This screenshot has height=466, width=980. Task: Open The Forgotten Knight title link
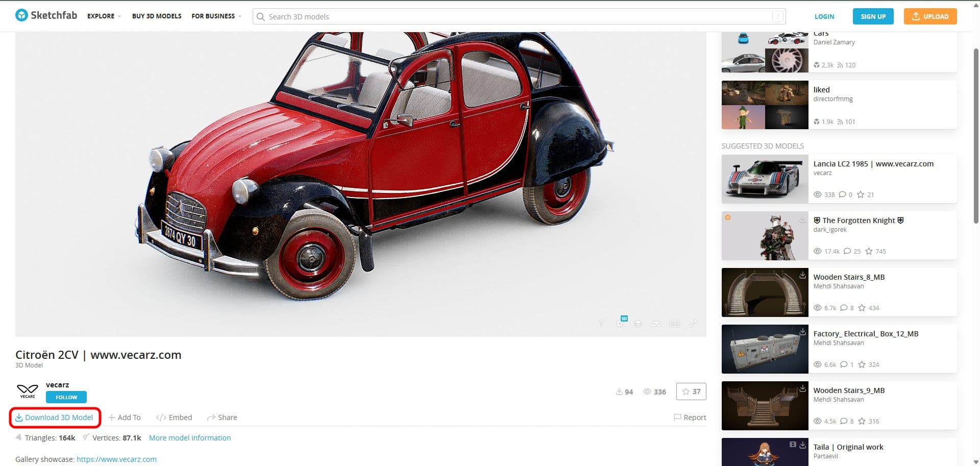[x=859, y=220]
